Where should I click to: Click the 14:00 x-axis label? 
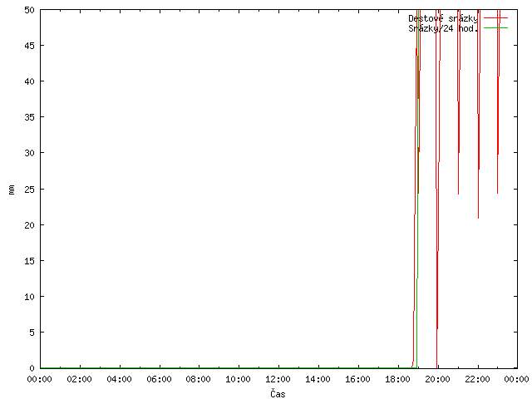(x=318, y=379)
